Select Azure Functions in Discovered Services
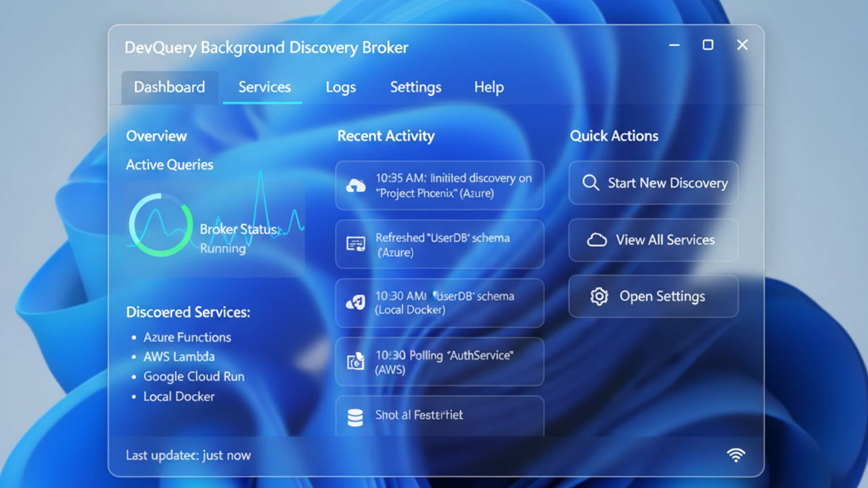Image resolution: width=868 pixels, height=488 pixels. coord(187,338)
